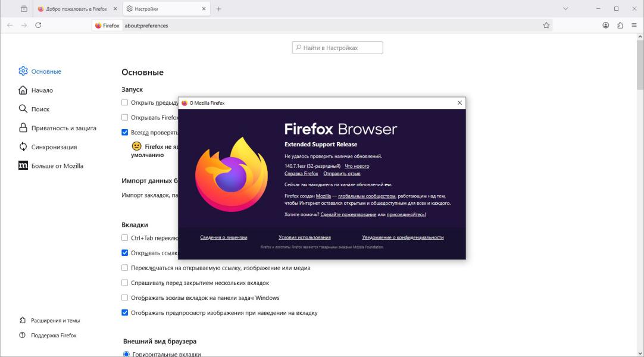The width and height of the screenshot is (644, 357).
Task: Close the Настройки tab
Action: [204, 9]
